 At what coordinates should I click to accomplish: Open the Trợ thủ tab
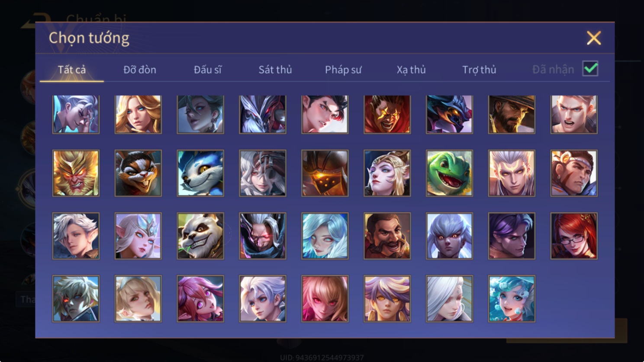point(479,70)
